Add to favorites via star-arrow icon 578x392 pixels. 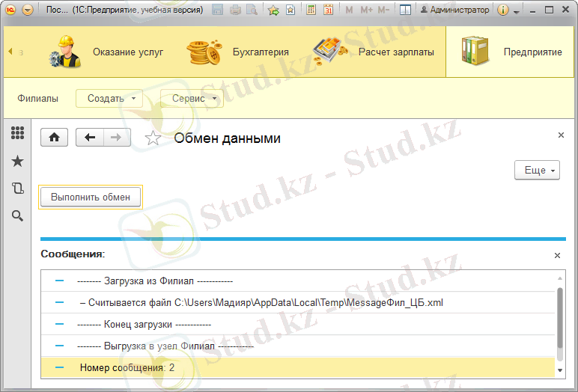[273, 10]
